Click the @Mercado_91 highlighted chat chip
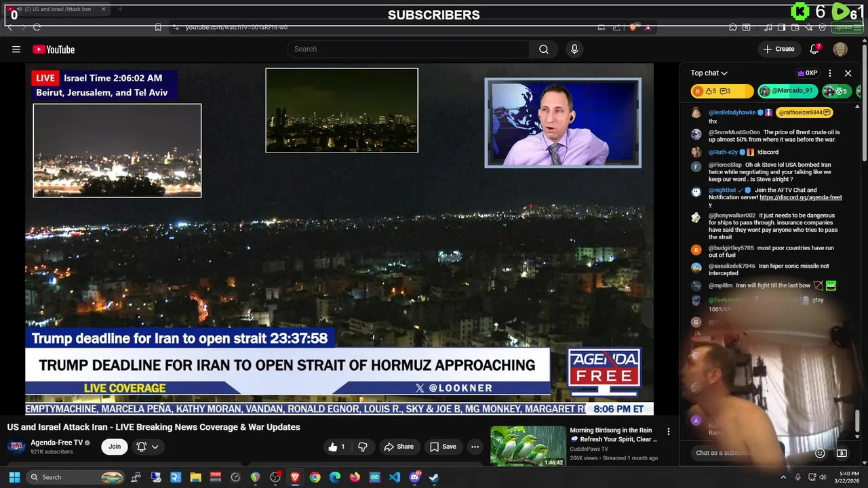The image size is (868, 488). click(x=788, y=91)
